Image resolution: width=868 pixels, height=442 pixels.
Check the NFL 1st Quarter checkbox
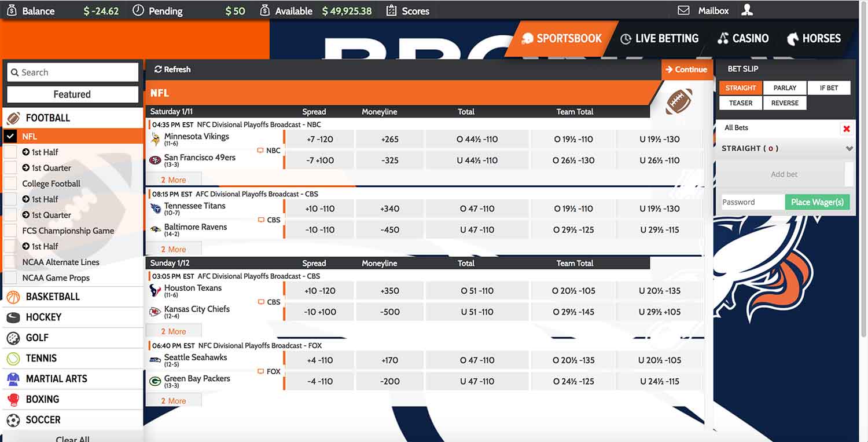(10, 167)
